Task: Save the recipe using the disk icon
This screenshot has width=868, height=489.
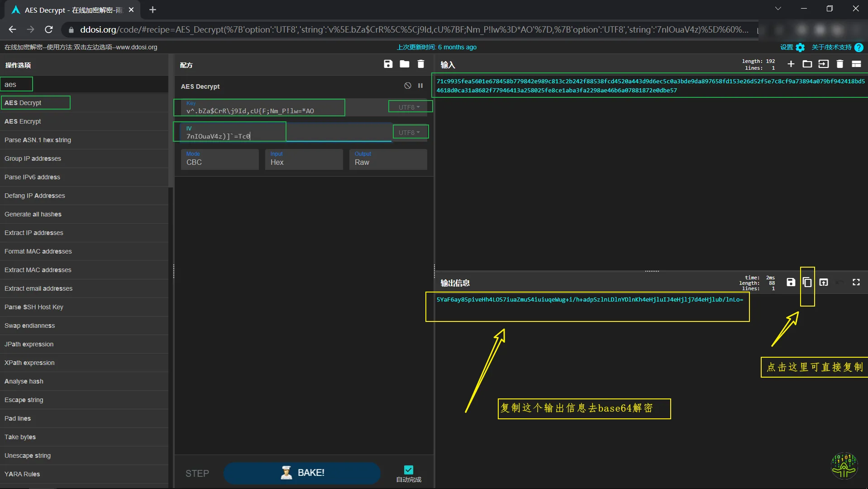Action: (388, 64)
